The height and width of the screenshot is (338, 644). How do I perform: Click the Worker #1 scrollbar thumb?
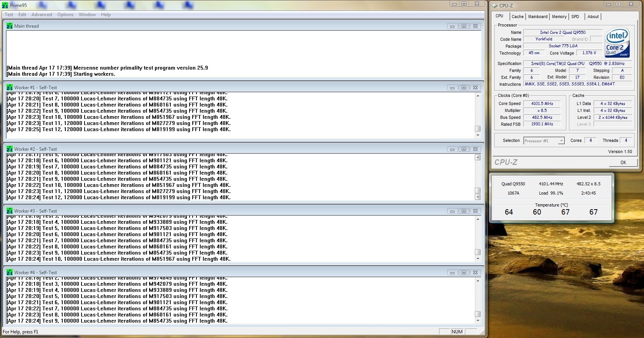click(478, 129)
